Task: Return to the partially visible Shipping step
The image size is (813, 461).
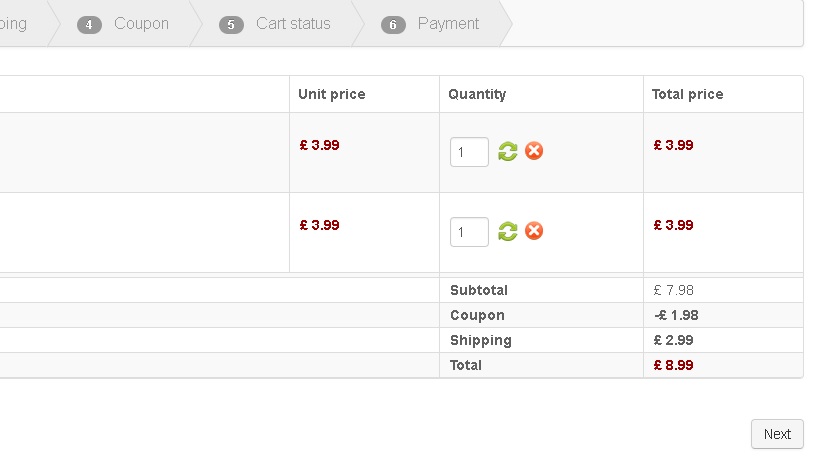Action: tap(14, 23)
